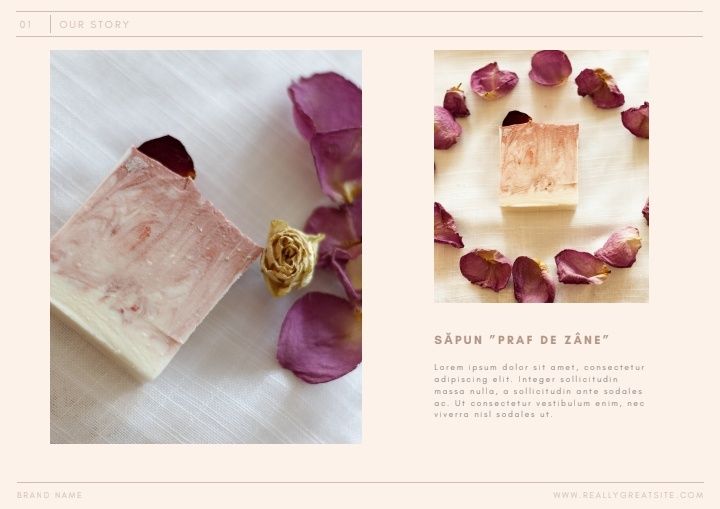
Task: Select the horizontal line under the header
Action: point(360,36)
